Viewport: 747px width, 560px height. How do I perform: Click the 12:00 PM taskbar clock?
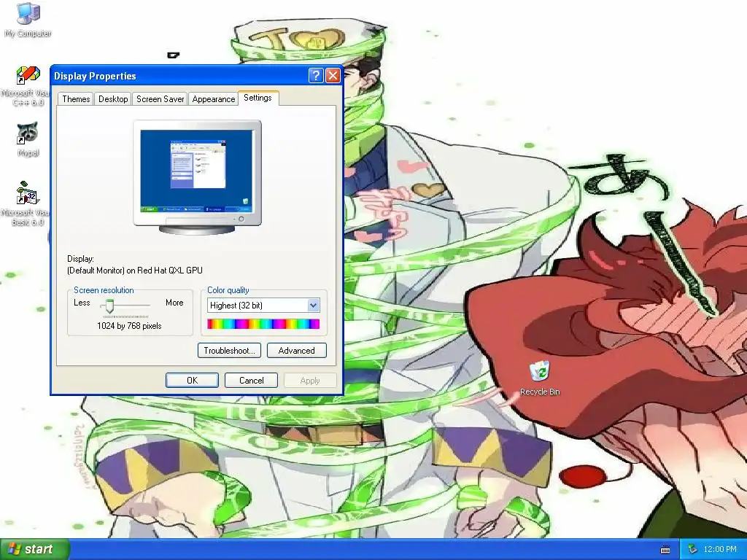click(719, 550)
